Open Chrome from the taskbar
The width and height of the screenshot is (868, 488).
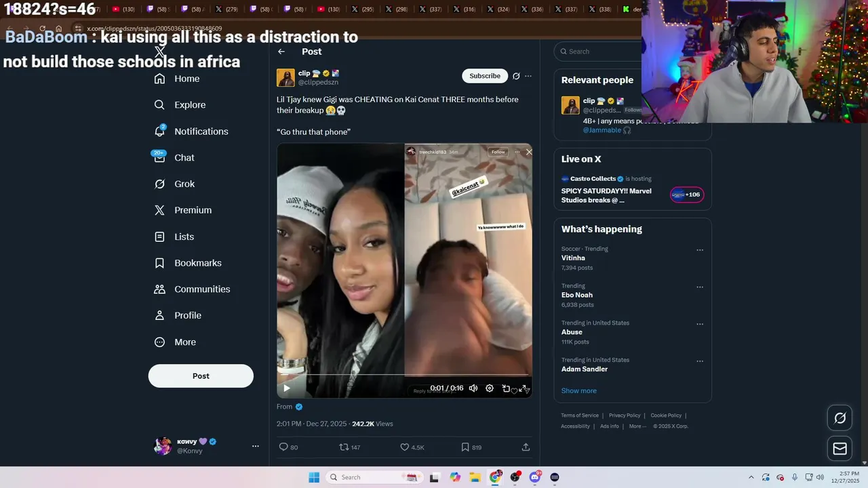496,477
